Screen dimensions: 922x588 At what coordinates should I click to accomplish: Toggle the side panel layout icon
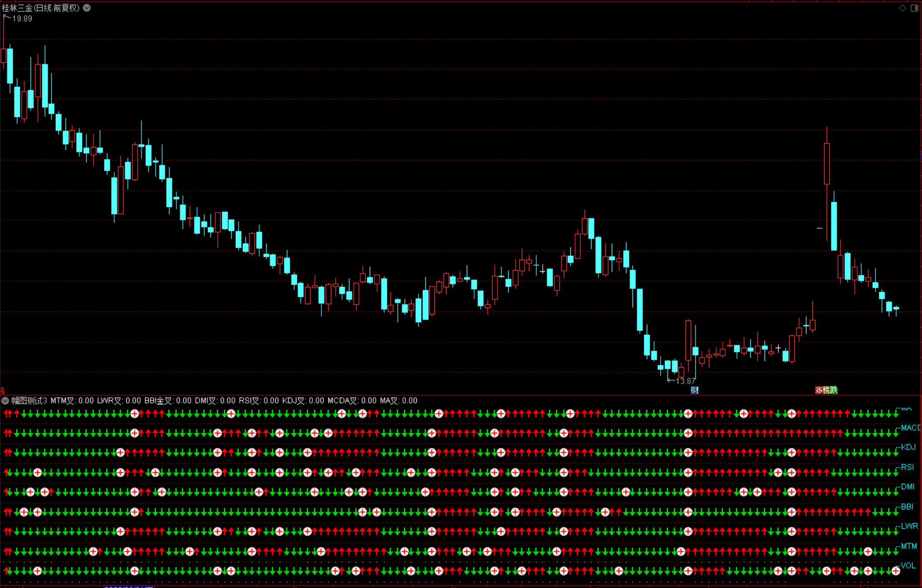click(914, 8)
